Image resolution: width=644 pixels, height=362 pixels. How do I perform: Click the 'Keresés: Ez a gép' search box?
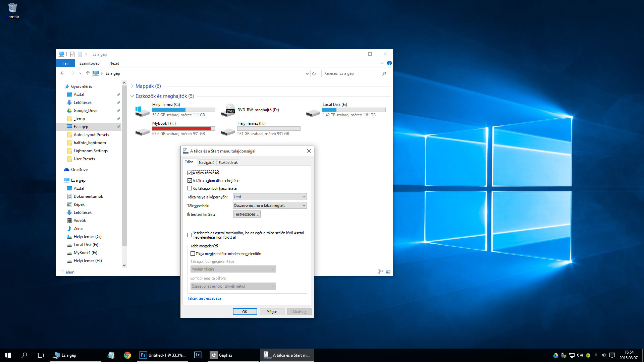[352, 73]
